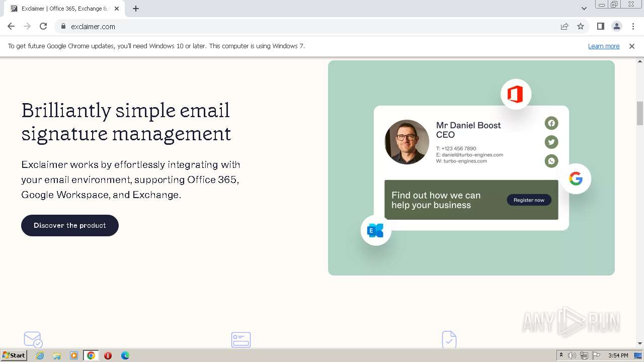Close the Exclaimer browser tab
Viewport: 644px width, 362px height.
coord(117,9)
